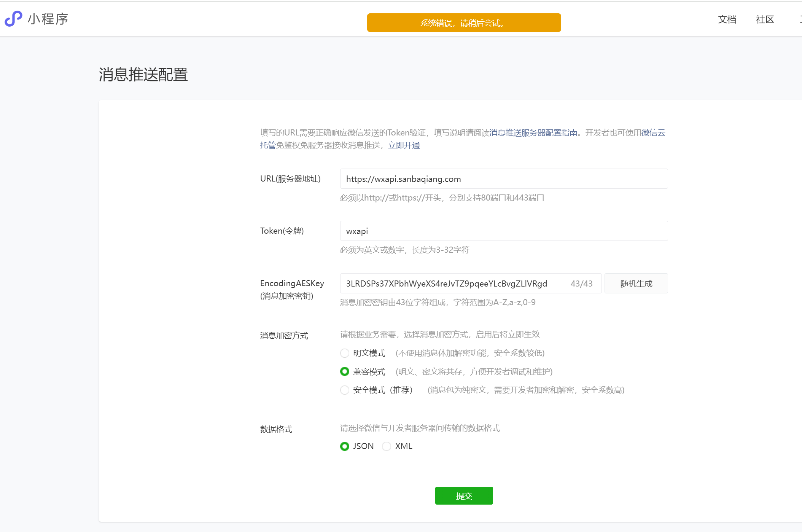This screenshot has height=532, width=802.
Task: Click the 消息推送配置 page heading
Action: pos(143,75)
